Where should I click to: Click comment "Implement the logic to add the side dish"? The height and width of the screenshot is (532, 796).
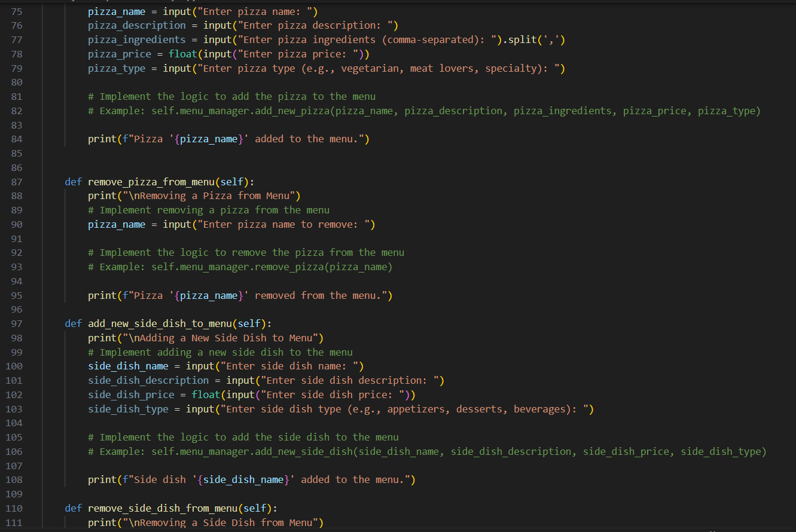click(243, 437)
